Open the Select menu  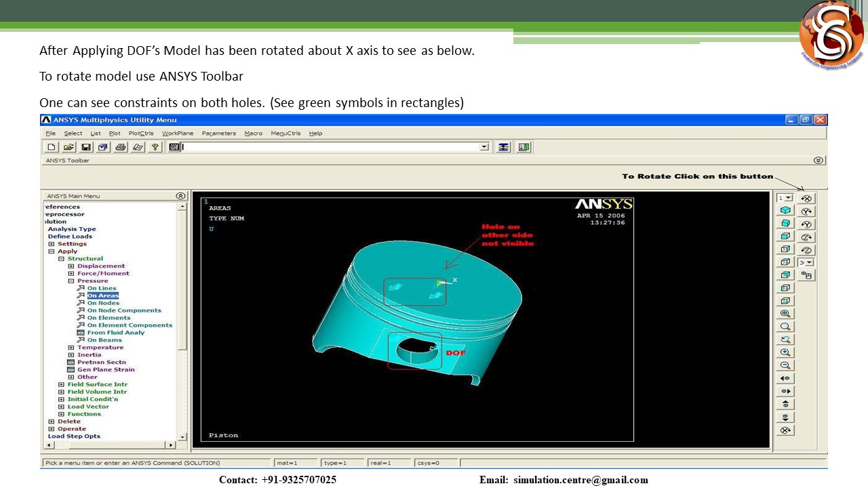pos(73,134)
